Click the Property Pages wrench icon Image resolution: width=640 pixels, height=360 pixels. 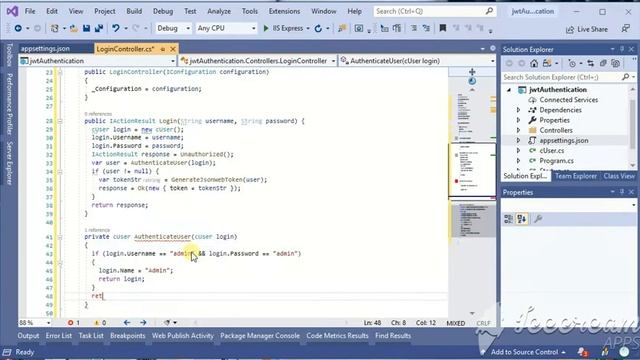(538, 219)
